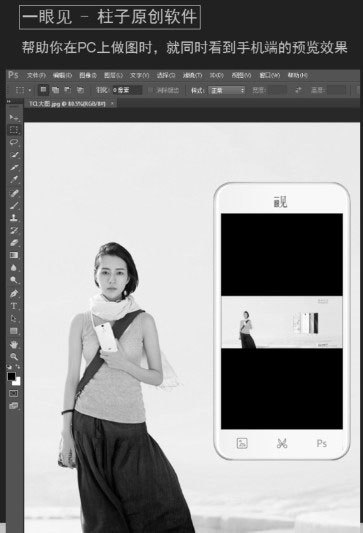The image size is (363, 533).
Task: Open the style dropdown in options bar
Action: coord(227,90)
